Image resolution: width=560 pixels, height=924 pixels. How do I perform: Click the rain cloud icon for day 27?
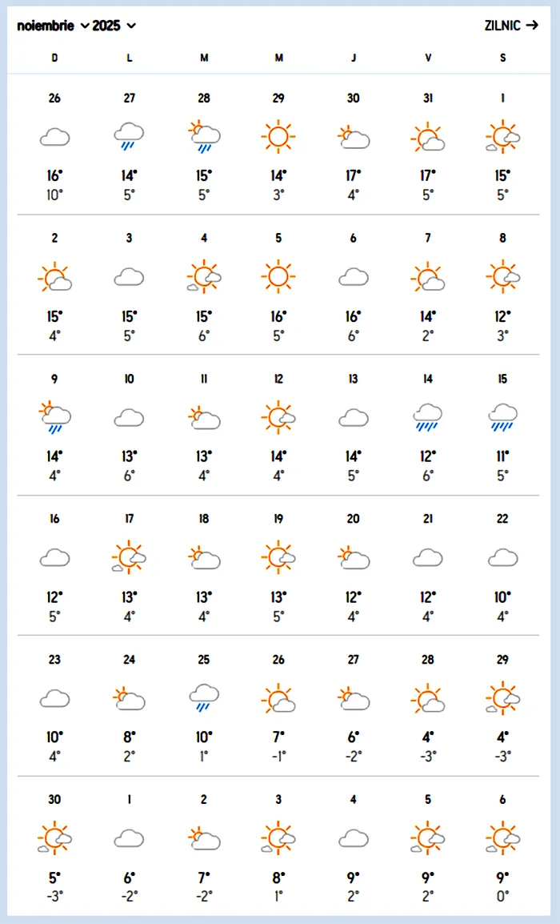(x=129, y=137)
